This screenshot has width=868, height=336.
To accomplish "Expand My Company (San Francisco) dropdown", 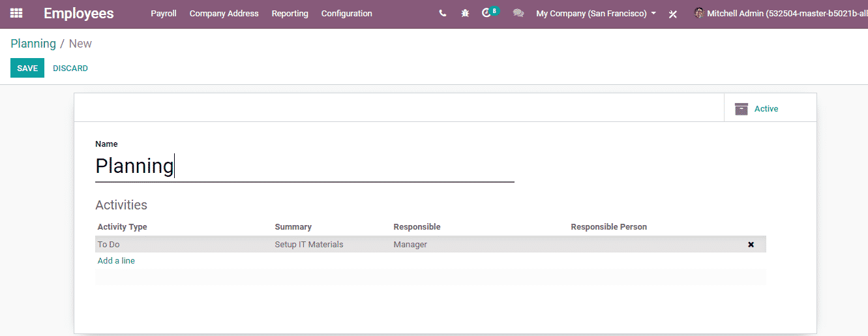I will (596, 13).
